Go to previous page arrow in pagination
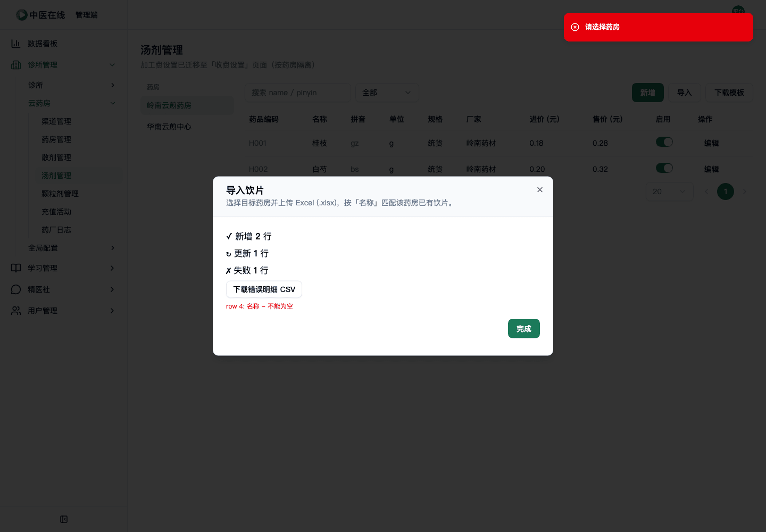 pos(706,192)
